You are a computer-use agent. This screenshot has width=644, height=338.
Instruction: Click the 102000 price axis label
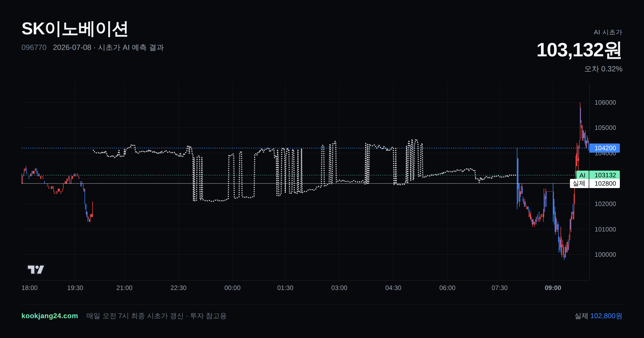[605, 204]
